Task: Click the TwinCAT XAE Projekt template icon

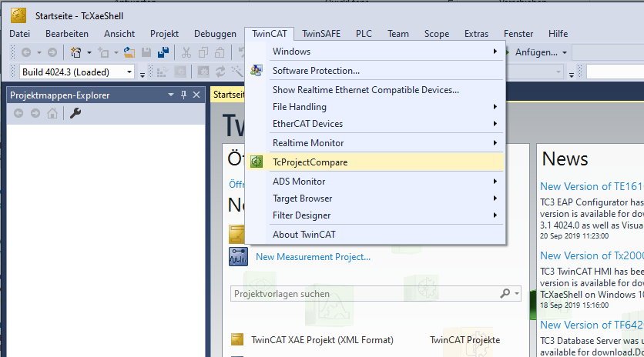Action: [237, 340]
